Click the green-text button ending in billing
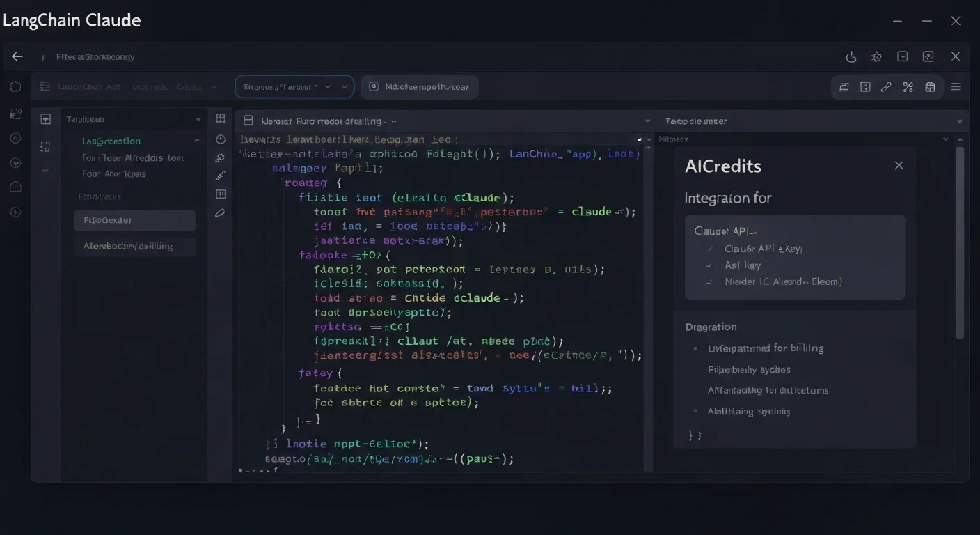 click(134, 246)
